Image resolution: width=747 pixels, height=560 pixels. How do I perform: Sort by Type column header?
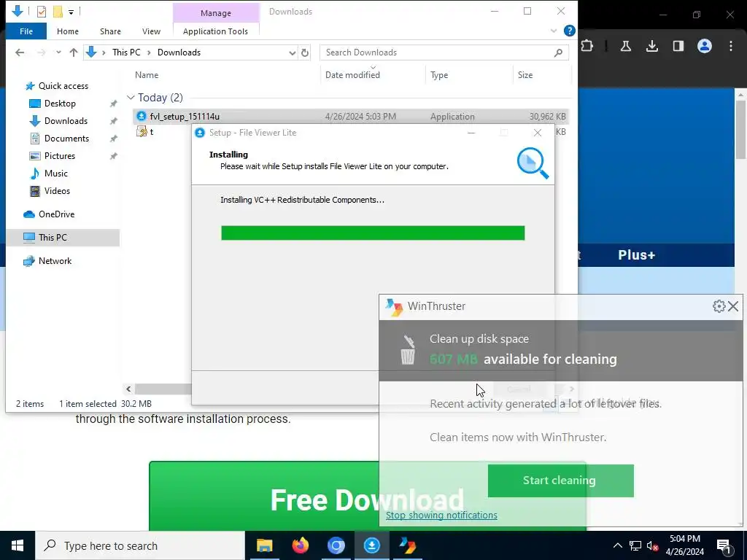[439, 75]
